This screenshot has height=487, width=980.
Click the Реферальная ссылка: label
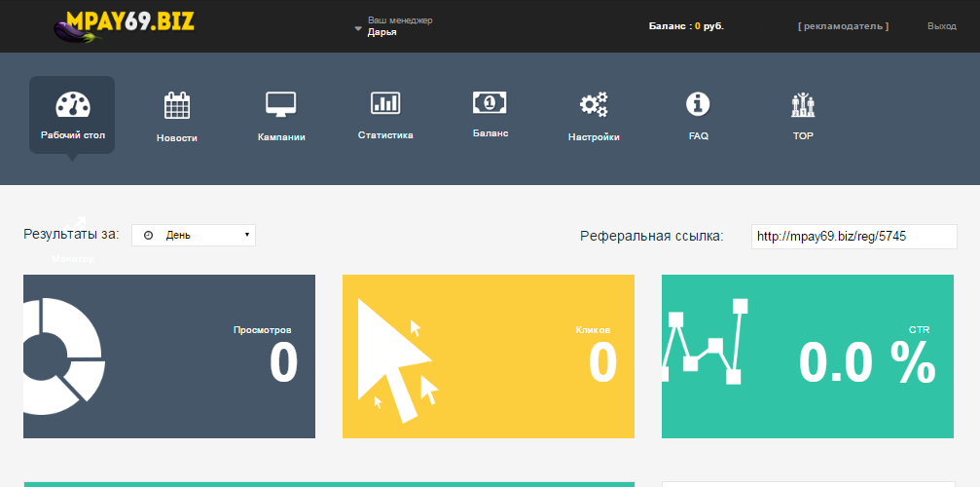pyautogui.click(x=652, y=237)
